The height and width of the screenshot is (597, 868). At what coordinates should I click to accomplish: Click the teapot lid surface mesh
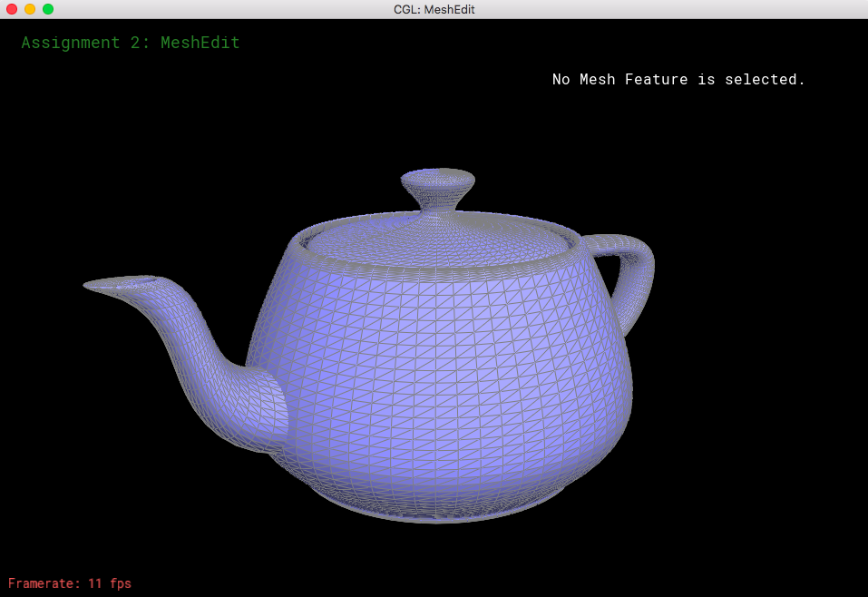tap(437, 241)
